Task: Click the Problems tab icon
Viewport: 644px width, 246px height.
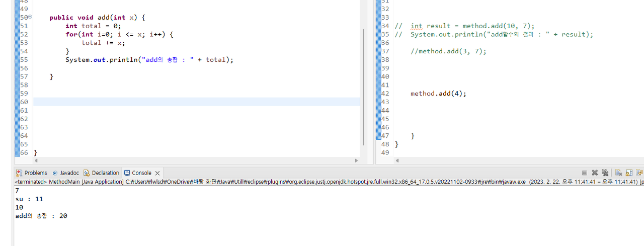Action: click(x=19, y=173)
